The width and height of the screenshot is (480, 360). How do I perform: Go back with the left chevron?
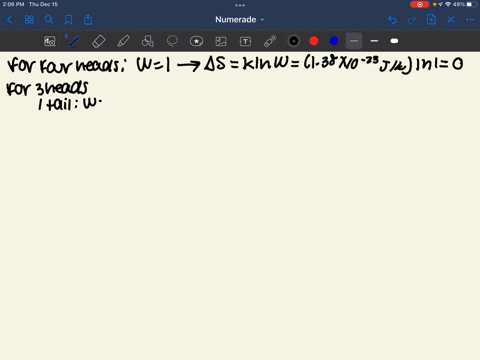click(x=9, y=20)
